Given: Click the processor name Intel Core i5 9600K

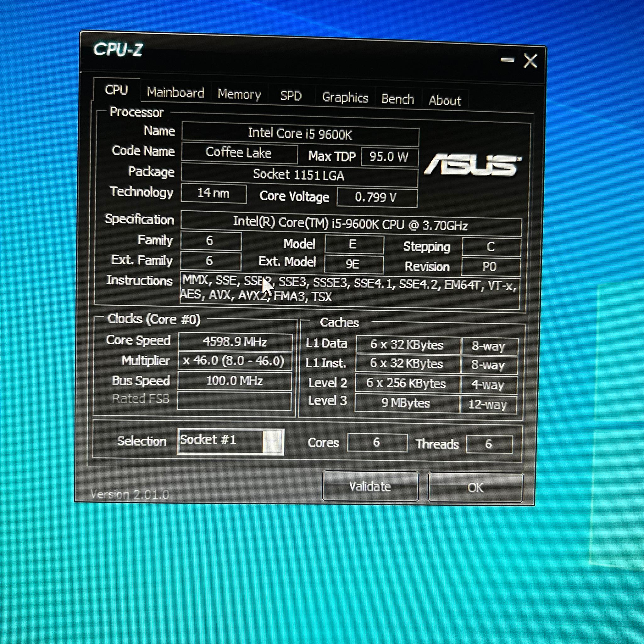Looking at the screenshot, I should pyautogui.click(x=300, y=134).
